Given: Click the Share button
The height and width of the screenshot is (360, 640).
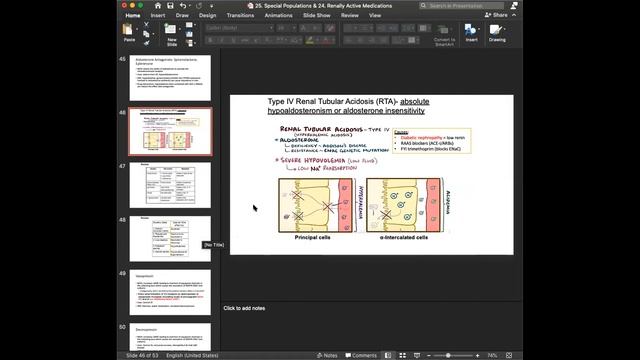Looking at the screenshot, I should [x=496, y=15].
